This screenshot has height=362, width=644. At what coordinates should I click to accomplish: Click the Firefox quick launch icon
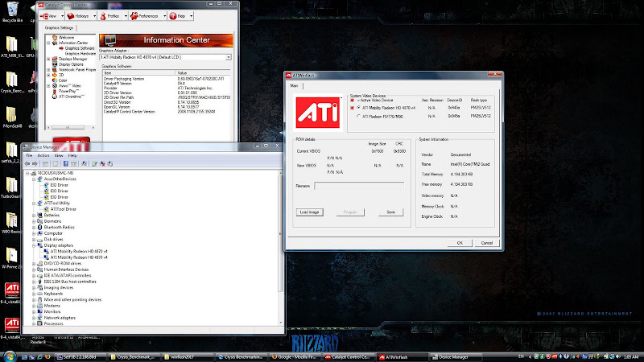click(x=47, y=357)
